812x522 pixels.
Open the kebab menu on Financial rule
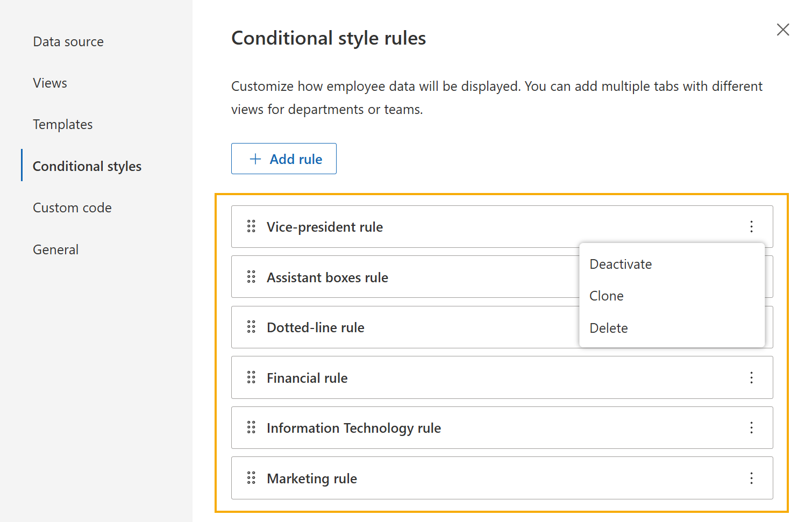[x=751, y=377]
